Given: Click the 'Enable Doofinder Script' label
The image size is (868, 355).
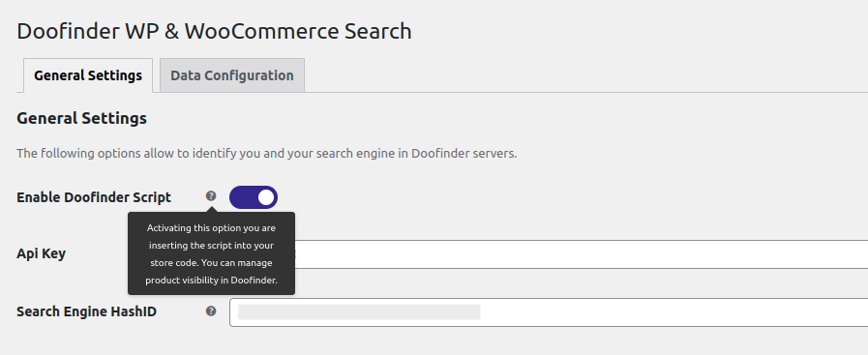Looking at the screenshot, I should 94,197.
